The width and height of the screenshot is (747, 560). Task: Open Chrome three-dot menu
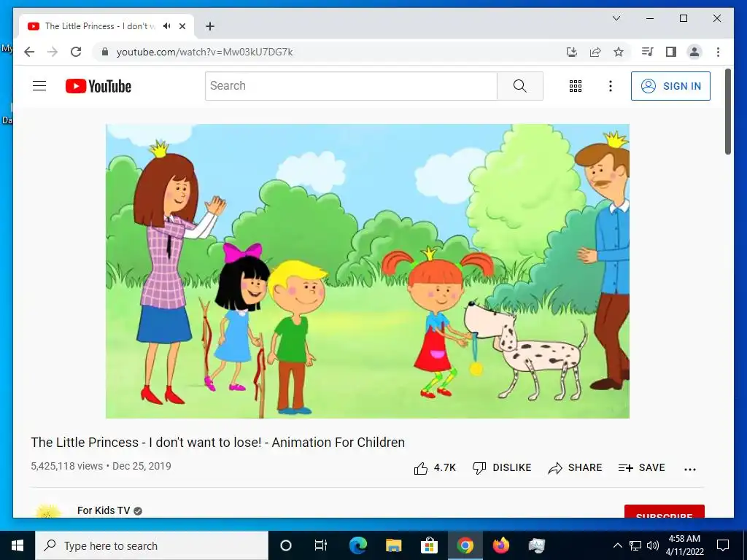[718, 52]
